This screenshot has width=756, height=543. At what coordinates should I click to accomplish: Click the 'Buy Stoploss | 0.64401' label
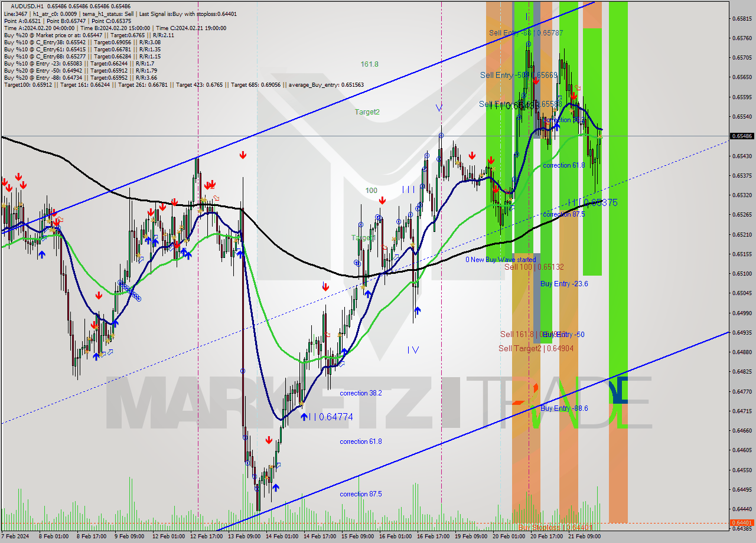pyautogui.click(x=555, y=527)
